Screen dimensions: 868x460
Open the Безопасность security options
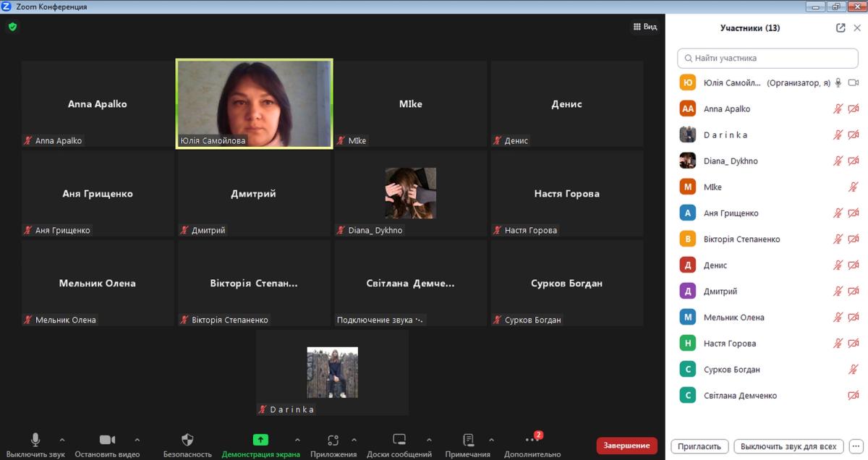[187, 443]
